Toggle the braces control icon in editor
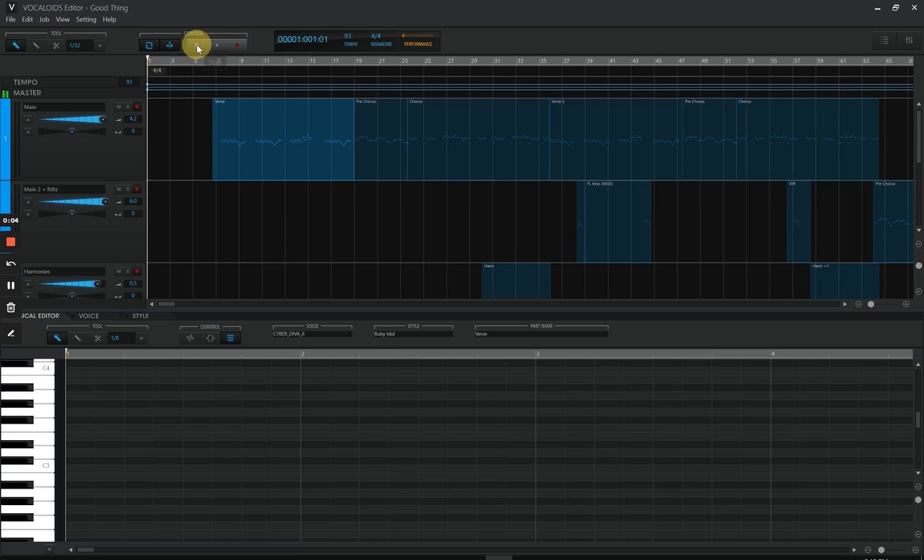924x560 pixels. (211, 338)
